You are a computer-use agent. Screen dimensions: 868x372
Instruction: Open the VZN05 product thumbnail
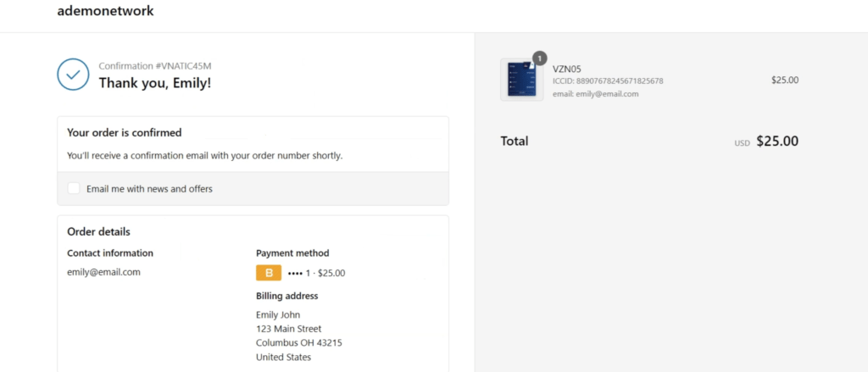(x=522, y=80)
